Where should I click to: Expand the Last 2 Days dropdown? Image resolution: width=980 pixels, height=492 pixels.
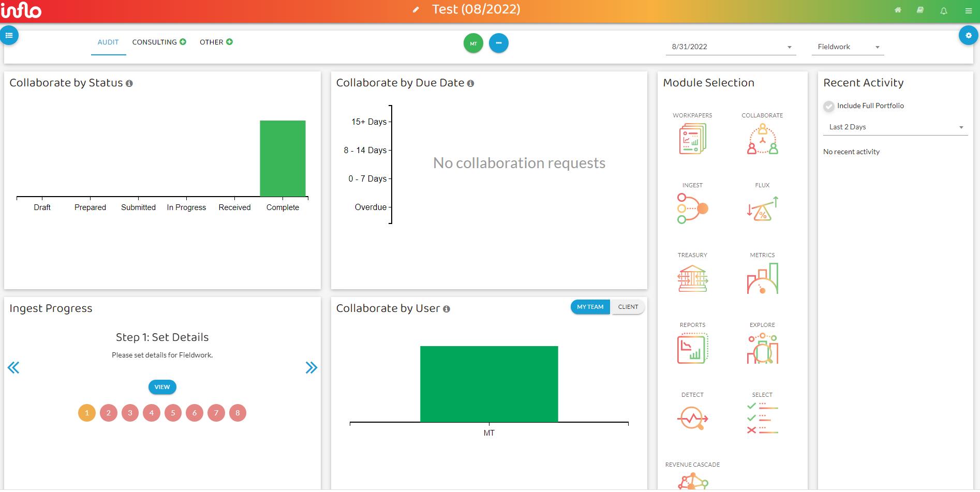895,127
